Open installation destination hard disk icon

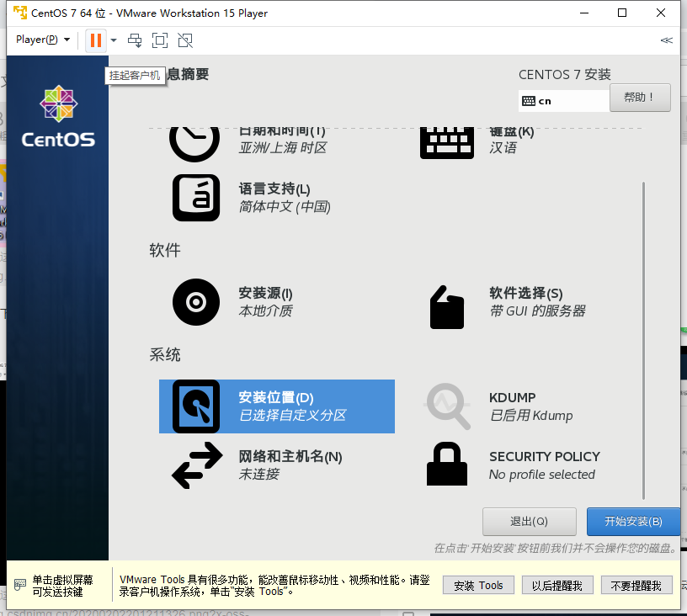pos(196,406)
